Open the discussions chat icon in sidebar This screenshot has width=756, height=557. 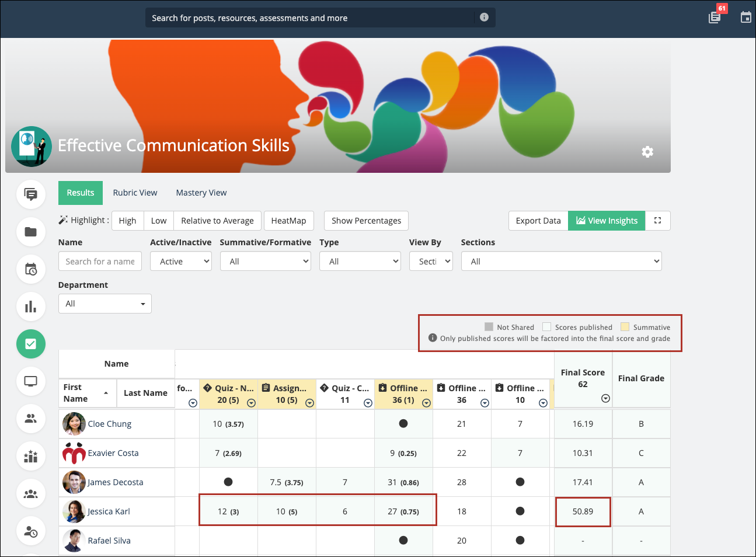31,194
